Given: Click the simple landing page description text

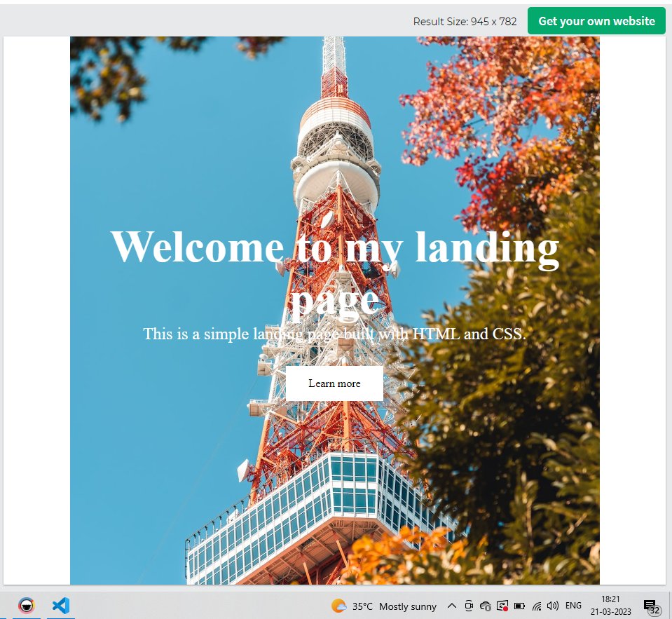Looking at the screenshot, I should pyautogui.click(x=334, y=334).
